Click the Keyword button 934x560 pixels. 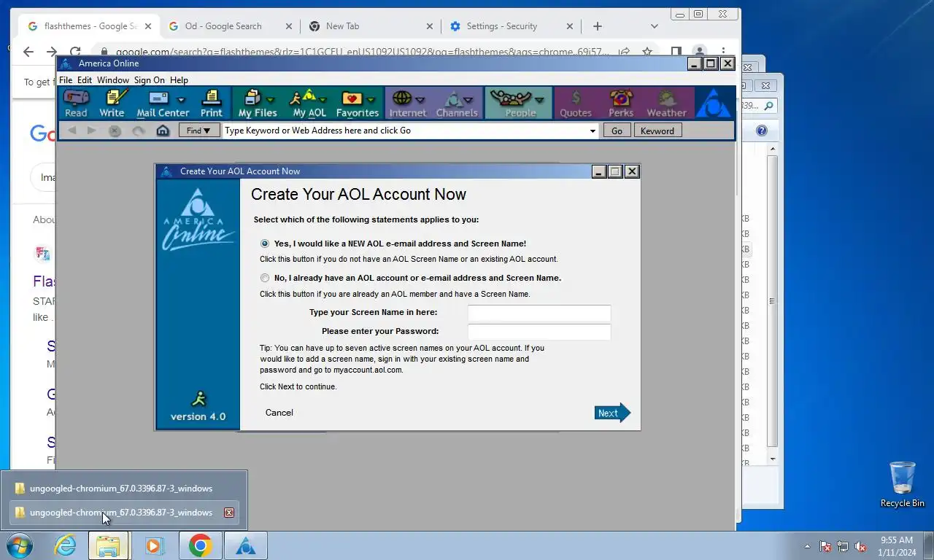pyautogui.click(x=657, y=131)
